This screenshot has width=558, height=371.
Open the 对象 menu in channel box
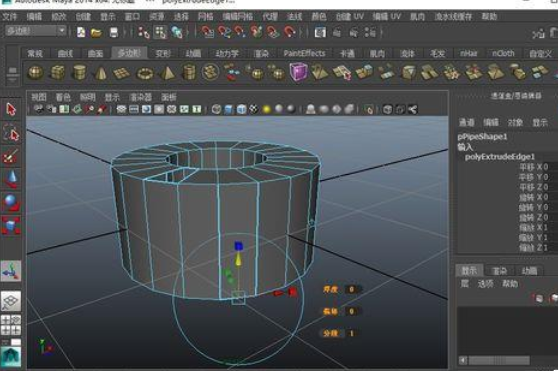pos(515,122)
